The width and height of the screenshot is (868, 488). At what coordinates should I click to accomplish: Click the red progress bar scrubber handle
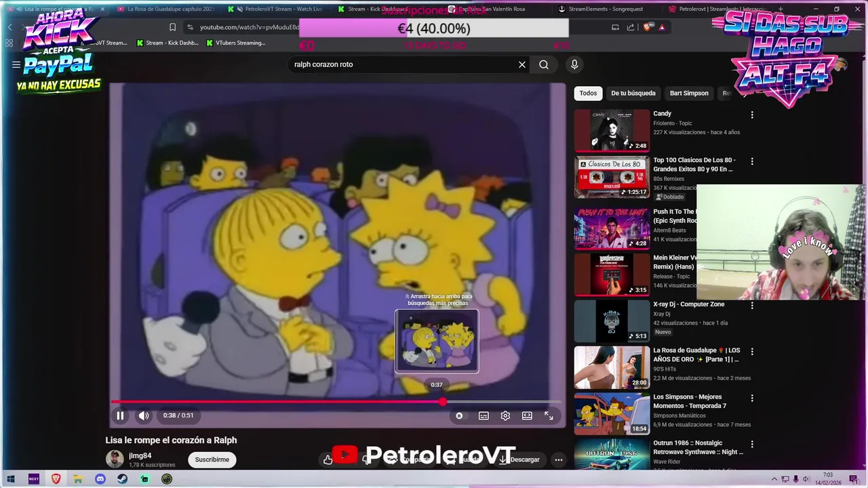point(443,402)
